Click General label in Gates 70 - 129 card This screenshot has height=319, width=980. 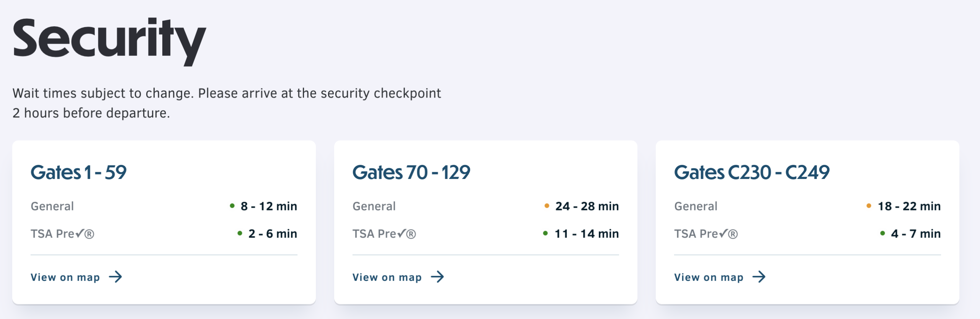(374, 206)
